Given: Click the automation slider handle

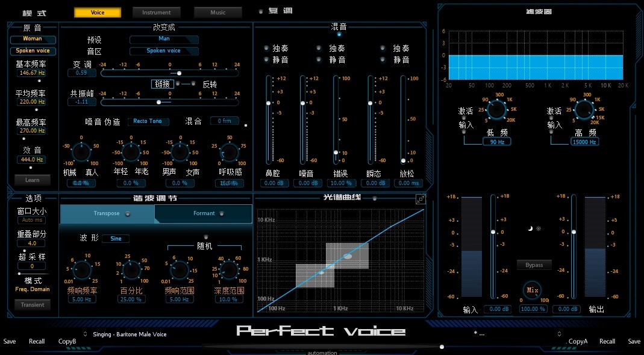Looking at the screenshot, I should coord(442,347).
